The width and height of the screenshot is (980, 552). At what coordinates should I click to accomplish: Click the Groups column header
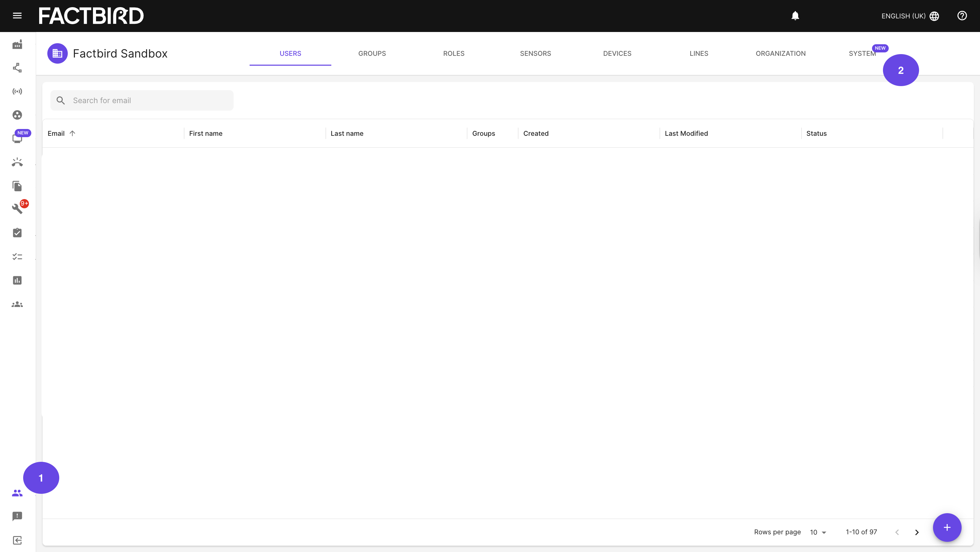[x=484, y=133]
